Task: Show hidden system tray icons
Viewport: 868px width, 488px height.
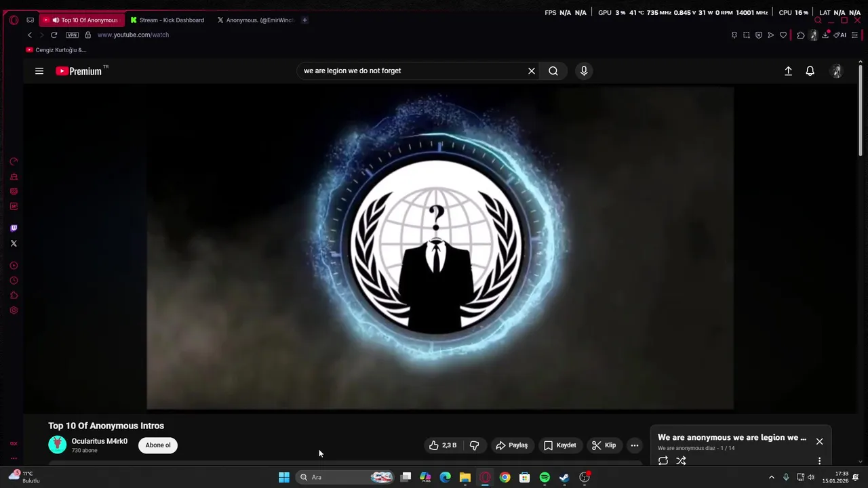Action: pyautogui.click(x=771, y=477)
